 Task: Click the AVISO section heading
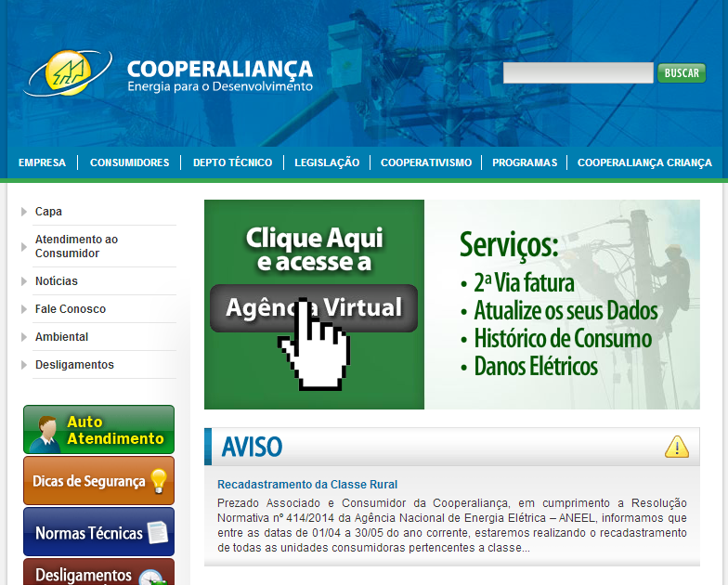point(252,447)
